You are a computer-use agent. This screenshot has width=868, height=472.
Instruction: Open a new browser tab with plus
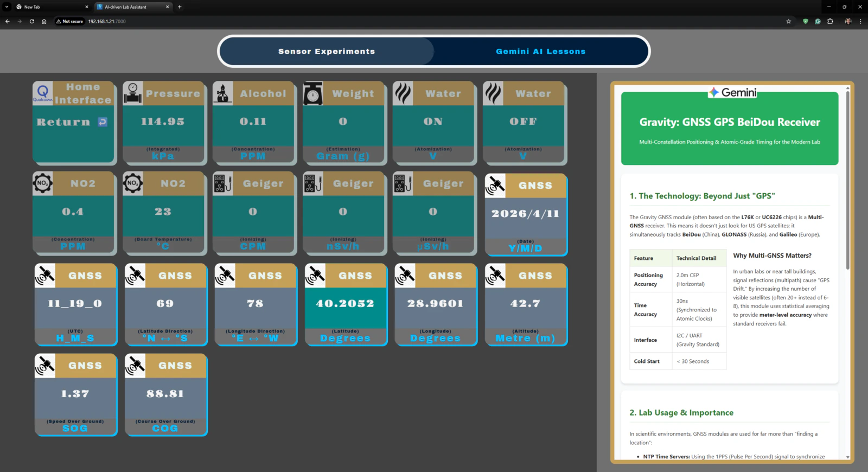180,7
